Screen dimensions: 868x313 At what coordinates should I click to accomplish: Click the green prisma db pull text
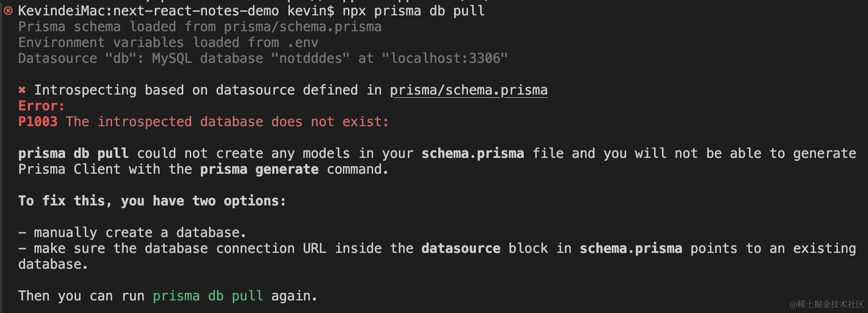(208, 296)
